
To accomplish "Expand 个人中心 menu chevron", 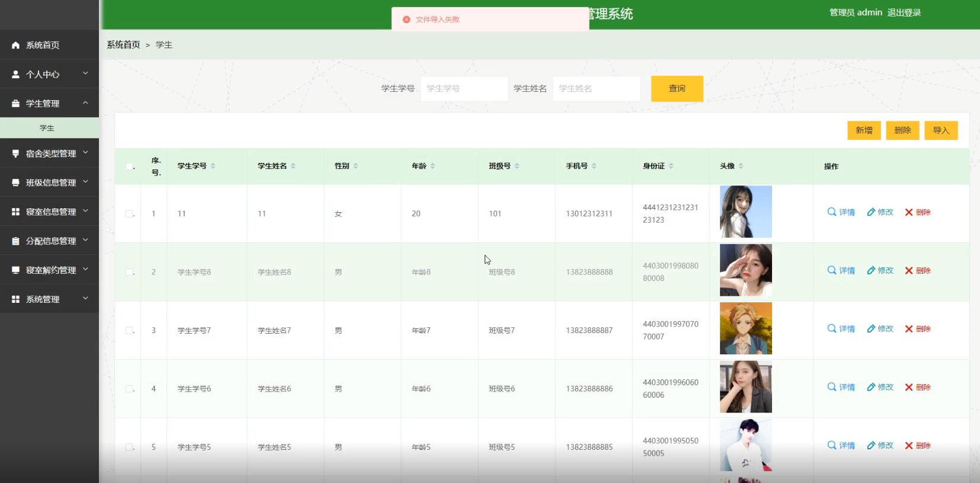I will 85,73.
